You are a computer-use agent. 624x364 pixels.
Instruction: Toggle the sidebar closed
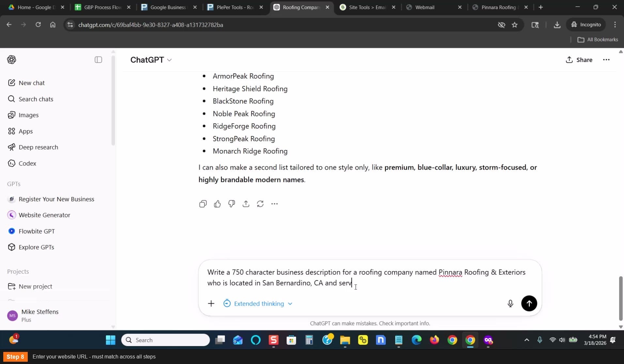click(x=98, y=60)
